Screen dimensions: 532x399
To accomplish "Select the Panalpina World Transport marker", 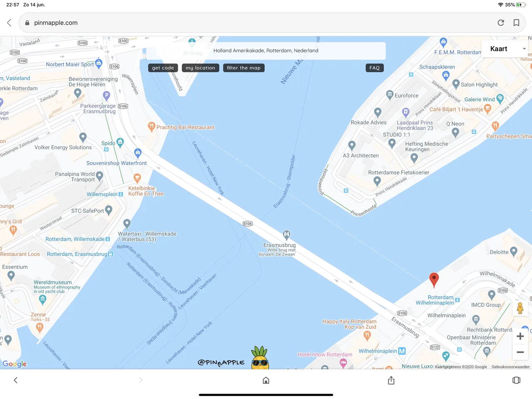I will 100,176.
